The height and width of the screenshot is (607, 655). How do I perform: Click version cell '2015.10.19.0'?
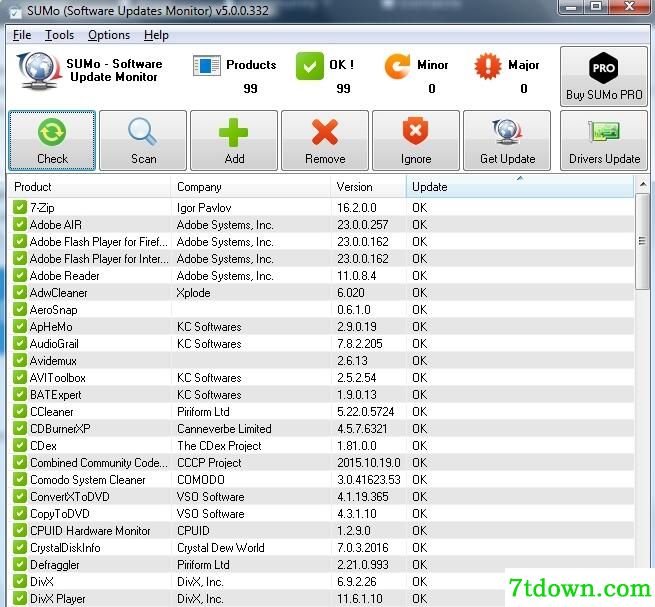(369, 462)
